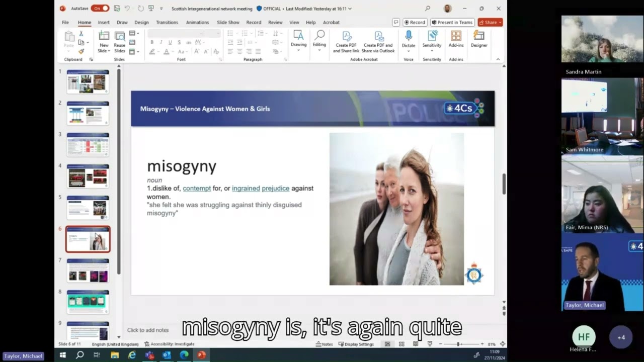Open Designer suggestions
Image resolution: width=644 pixels, height=362 pixels.
[x=479, y=39]
